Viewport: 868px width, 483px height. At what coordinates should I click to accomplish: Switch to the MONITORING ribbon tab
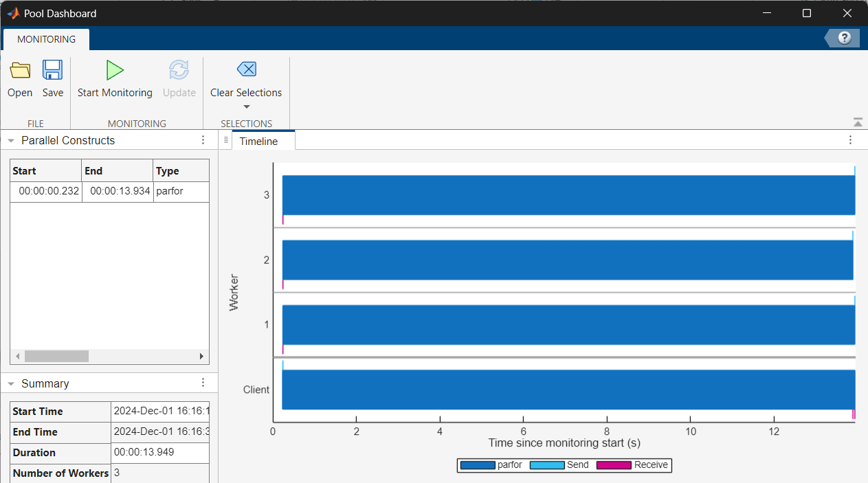pyautogui.click(x=45, y=39)
